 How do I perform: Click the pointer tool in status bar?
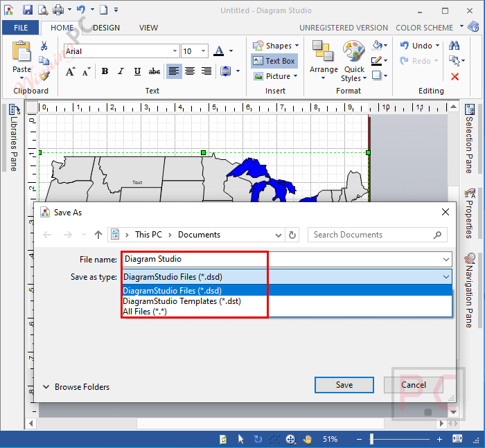[240, 439]
